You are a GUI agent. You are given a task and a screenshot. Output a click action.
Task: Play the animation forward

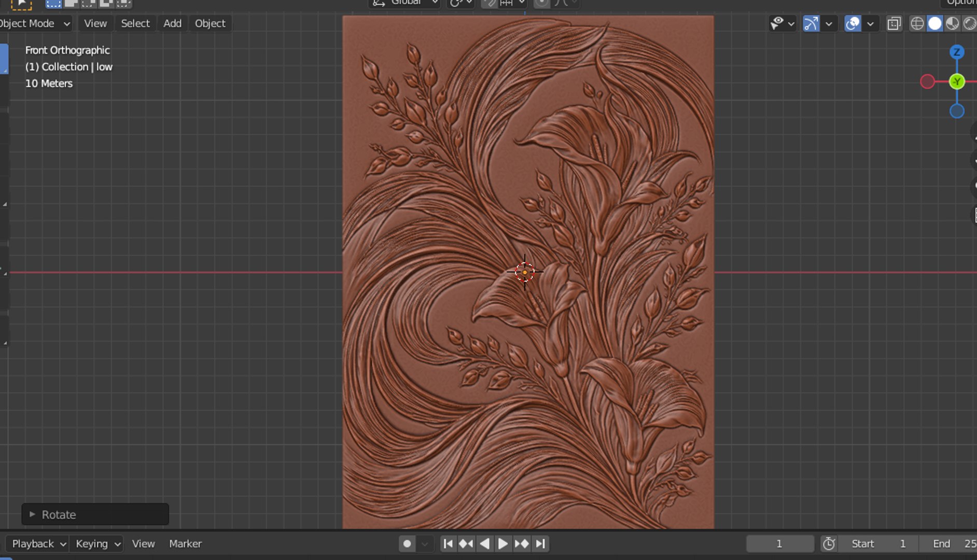coord(503,543)
